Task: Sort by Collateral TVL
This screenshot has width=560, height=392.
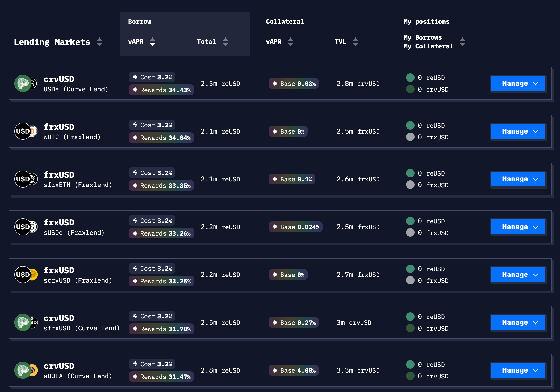Action: [356, 42]
